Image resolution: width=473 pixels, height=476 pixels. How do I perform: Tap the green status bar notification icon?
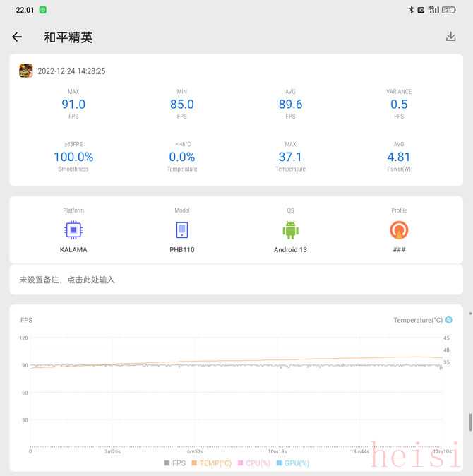click(43, 10)
